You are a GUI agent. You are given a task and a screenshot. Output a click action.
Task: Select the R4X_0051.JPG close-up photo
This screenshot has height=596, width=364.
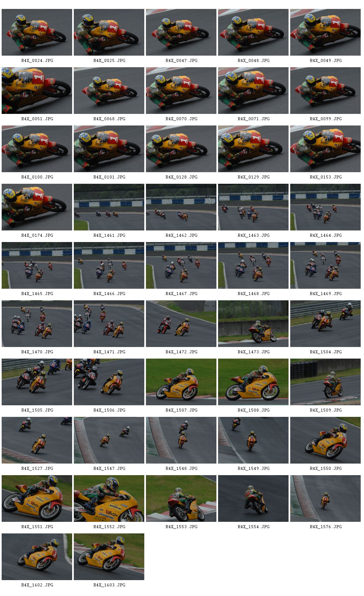[x=37, y=90]
